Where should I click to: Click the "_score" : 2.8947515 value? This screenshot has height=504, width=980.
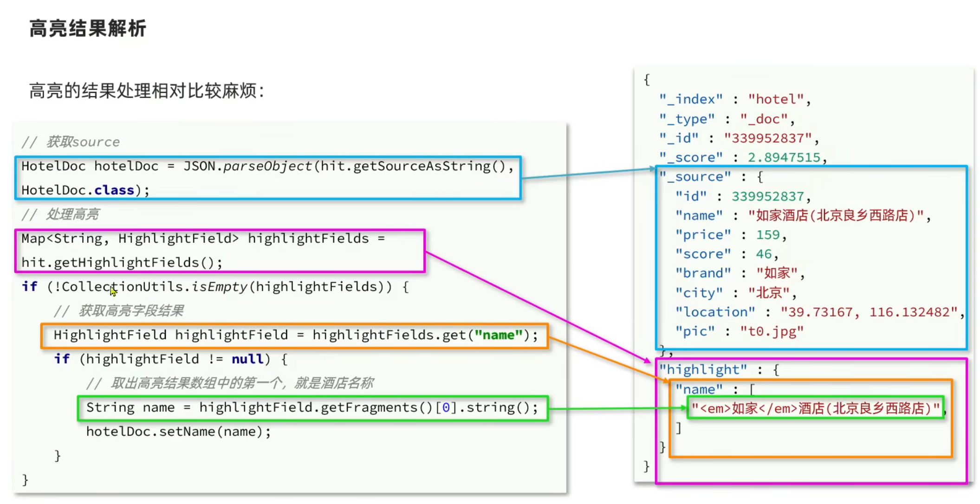(784, 157)
